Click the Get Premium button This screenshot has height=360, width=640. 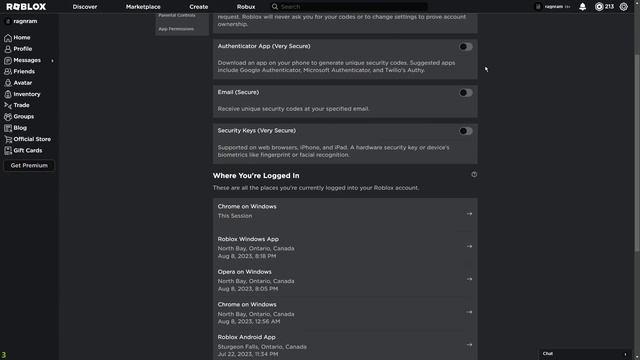click(x=29, y=165)
